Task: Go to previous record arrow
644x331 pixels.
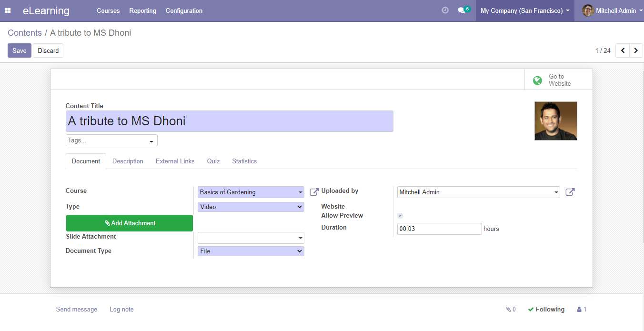Action: click(623, 50)
